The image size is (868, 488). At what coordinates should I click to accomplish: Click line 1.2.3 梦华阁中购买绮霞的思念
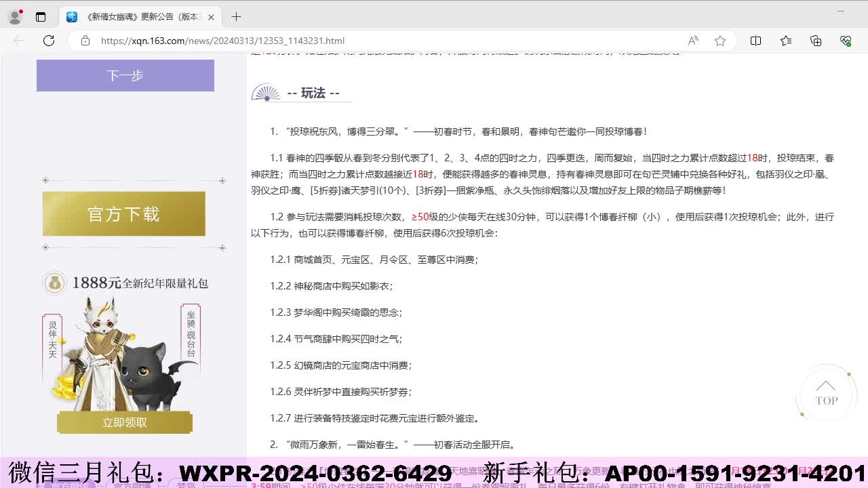(x=336, y=312)
